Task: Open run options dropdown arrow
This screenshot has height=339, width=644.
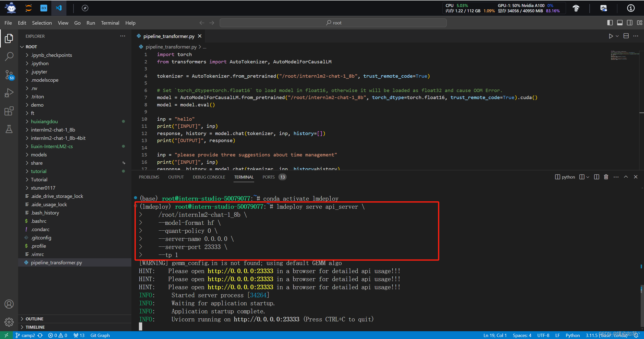Action: (617, 36)
